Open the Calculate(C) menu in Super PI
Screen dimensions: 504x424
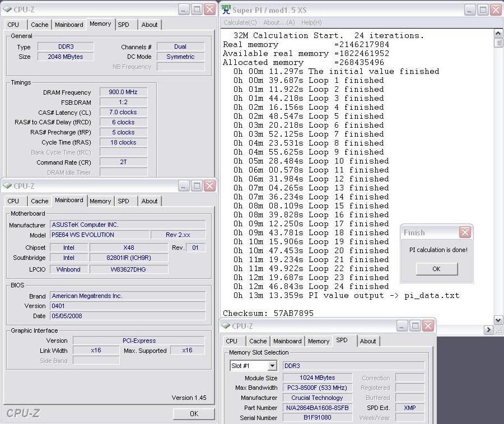240,22
